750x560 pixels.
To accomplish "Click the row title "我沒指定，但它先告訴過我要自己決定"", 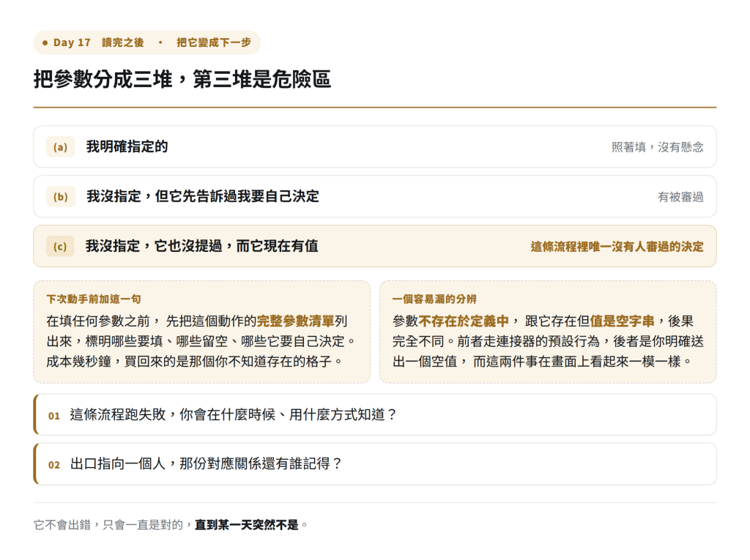I will coord(203,197).
